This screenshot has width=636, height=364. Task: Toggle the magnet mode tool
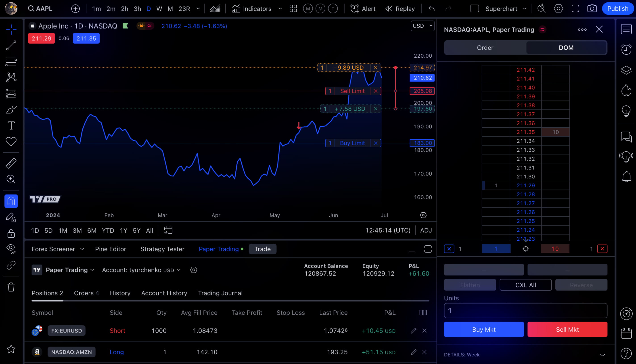tap(11, 201)
